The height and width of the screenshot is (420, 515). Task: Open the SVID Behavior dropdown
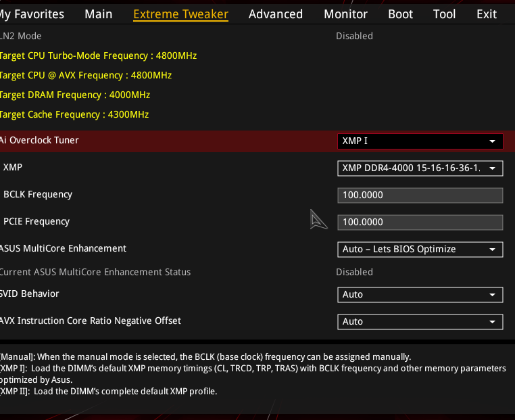coord(420,295)
